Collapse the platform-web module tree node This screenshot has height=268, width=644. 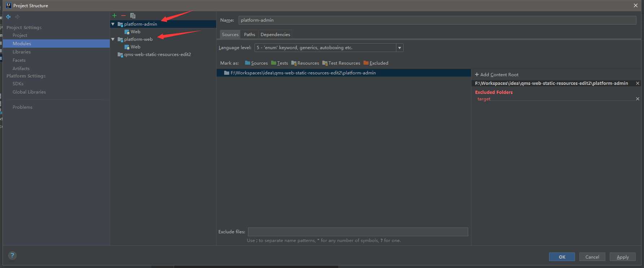tap(113, 39)
